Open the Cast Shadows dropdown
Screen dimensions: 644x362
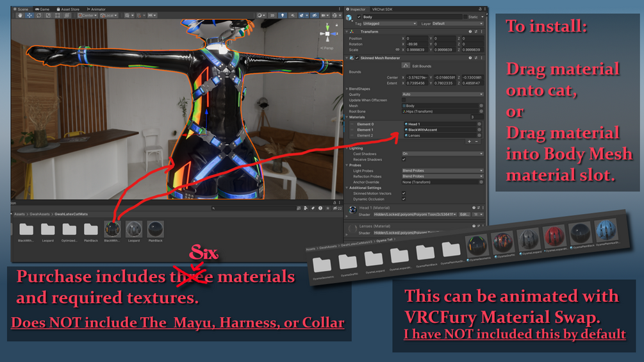[442, 154]
